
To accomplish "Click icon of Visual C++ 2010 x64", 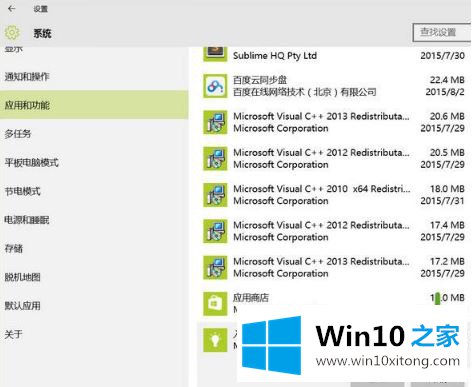I will click(215, 195).
